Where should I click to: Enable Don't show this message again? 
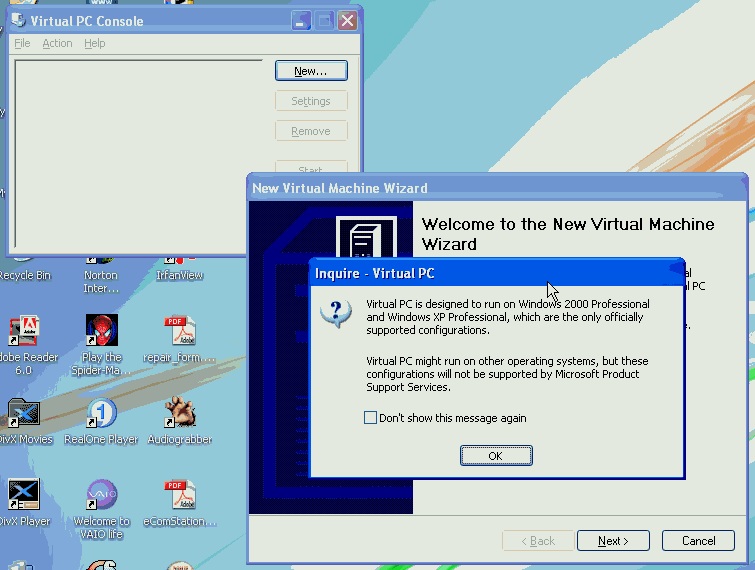pyautogui.click(x=370, y=418)
